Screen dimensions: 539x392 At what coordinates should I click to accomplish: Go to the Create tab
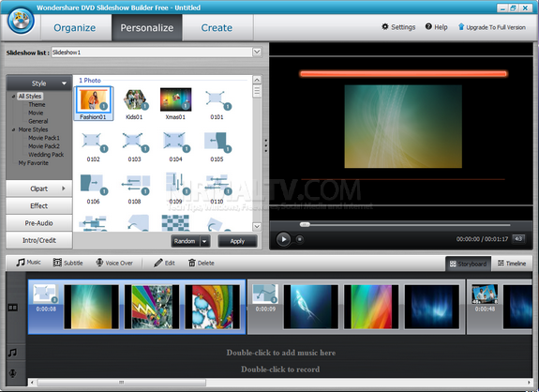pyautogui.click(x=217, y=27)
